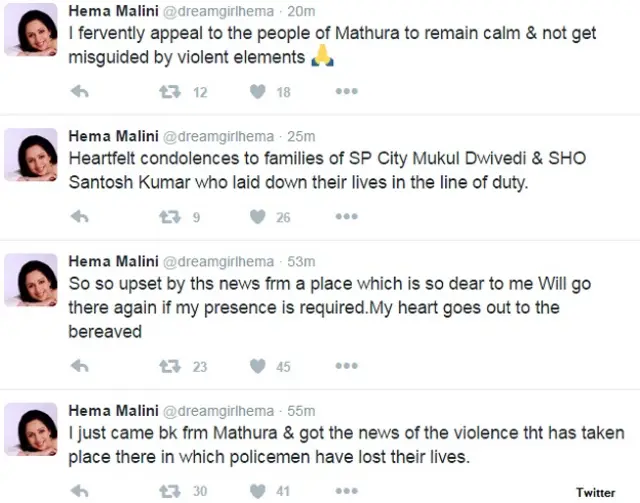Retweet the condolences tweet with 9 retweets
The height and width of the screenshot is (503, 640).
pyautogui.click(x=169, y=217)
